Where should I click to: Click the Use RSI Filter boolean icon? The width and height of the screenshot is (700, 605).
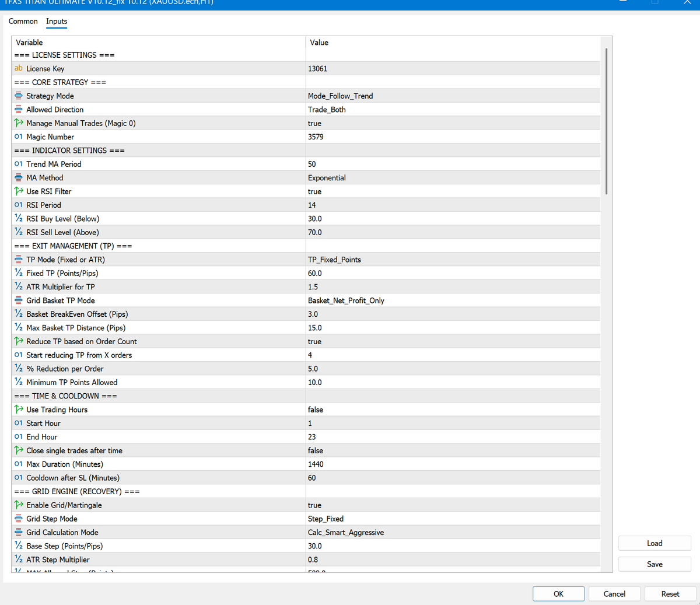pos(19,191)
